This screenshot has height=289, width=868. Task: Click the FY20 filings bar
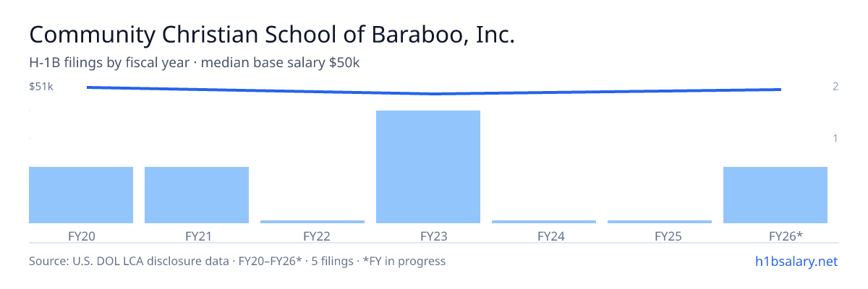click(x=81, y=195)
